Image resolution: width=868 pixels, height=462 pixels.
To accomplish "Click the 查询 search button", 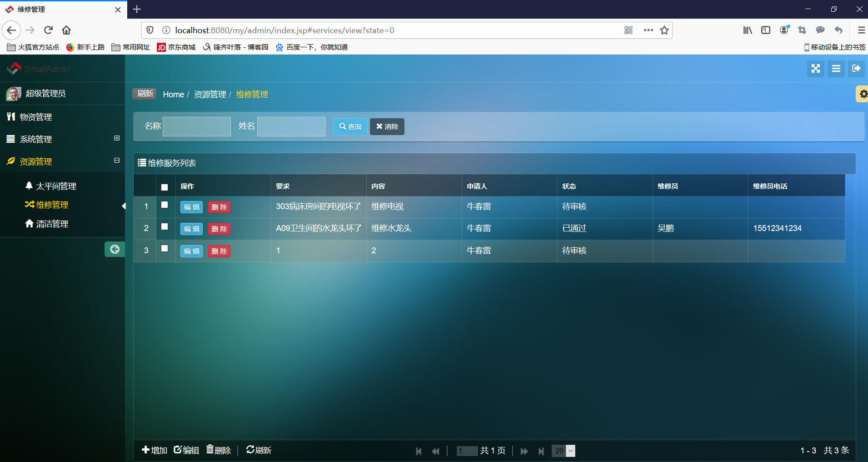I will tap(349, 126).
